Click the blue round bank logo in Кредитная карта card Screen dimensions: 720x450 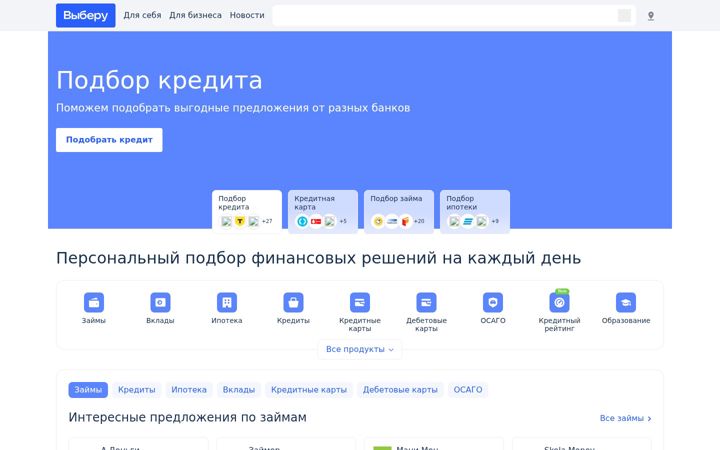(x=302, y=221)
